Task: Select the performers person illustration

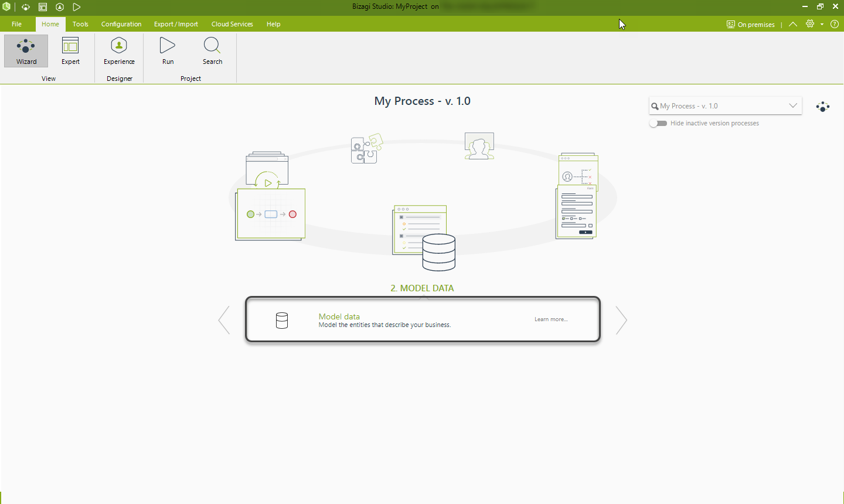Action: (479, 146)
